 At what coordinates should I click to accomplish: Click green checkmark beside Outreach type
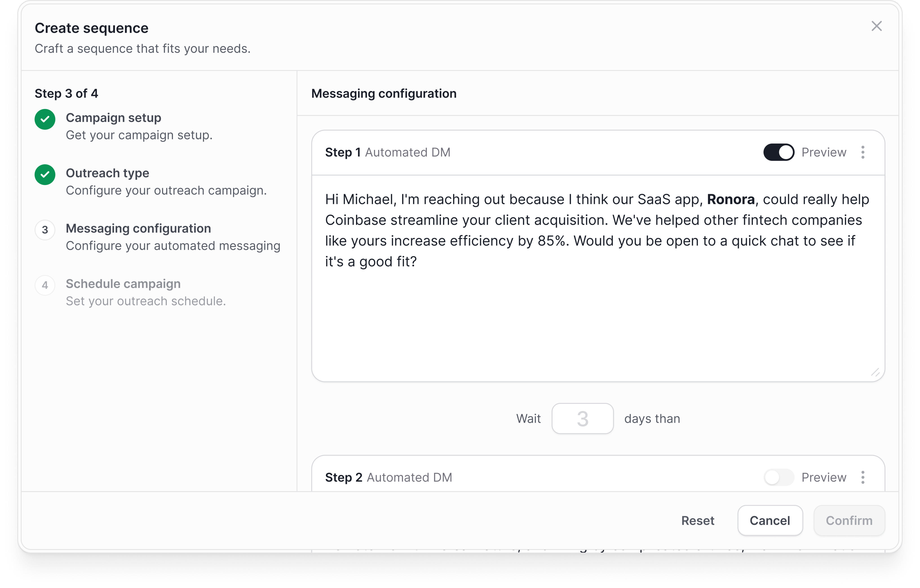click(x=45, y=175)
